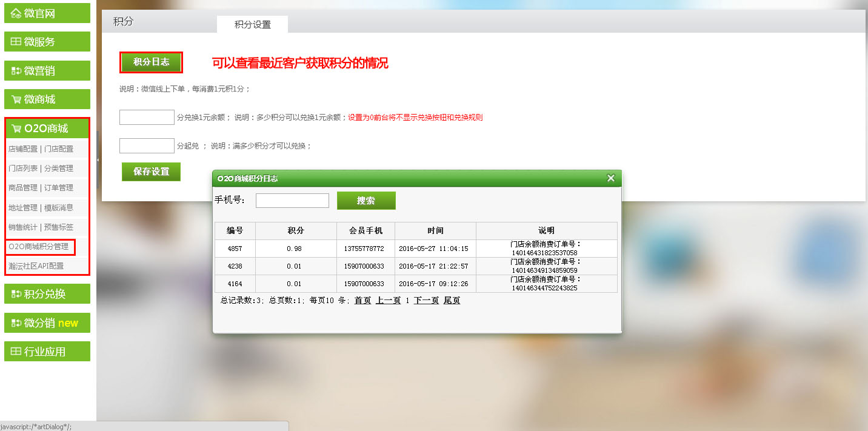868x431 pixels.
Task: Focus the 手机号 search input field
Action: click(292, 201)
